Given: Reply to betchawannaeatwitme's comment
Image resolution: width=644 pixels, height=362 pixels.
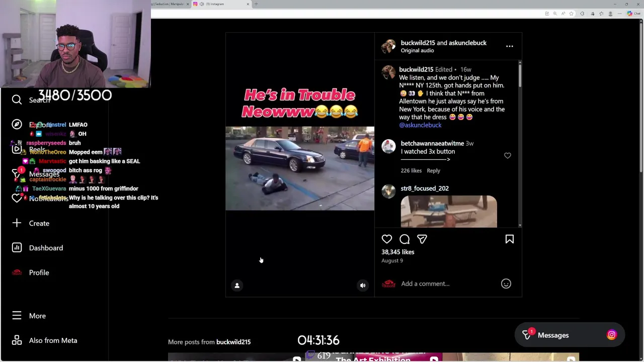Looking at the screenshot, I should 434,170.
